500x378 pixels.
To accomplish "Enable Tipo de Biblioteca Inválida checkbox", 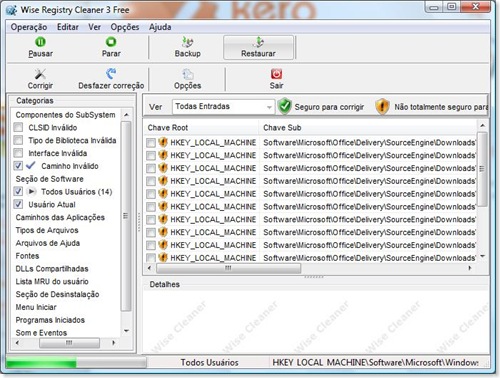I will coord(18,140).
